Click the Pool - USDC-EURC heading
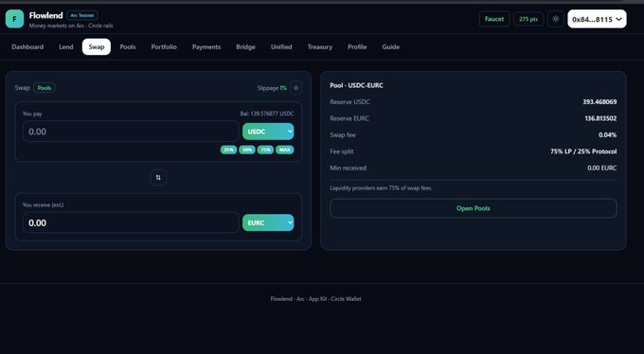644x354 pixels. coord(356,85)
